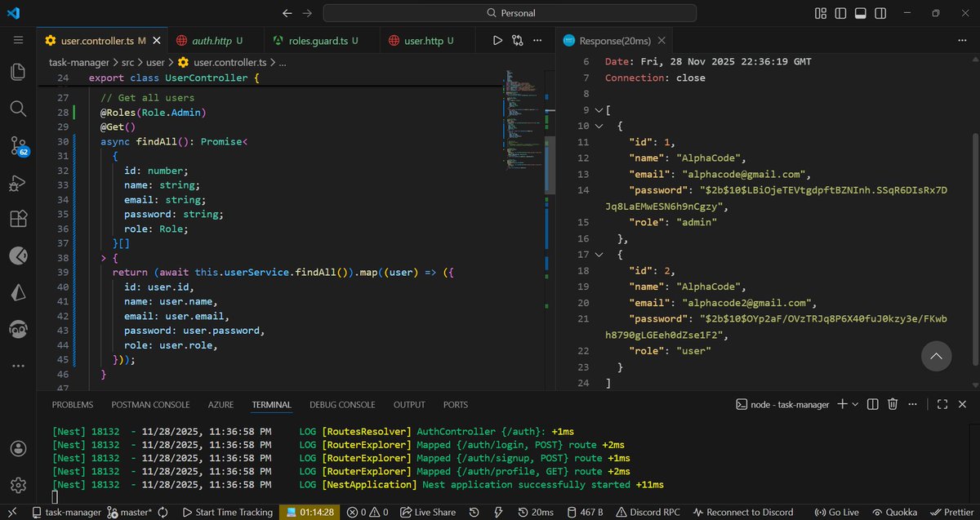Open a new terminal with the plus icon

(x=842, y=403)
